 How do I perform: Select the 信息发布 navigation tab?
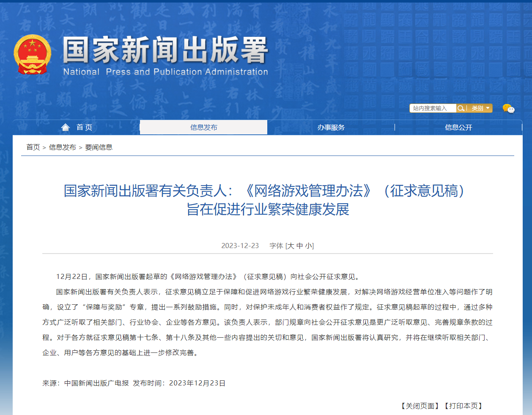[x=203, y=127]
